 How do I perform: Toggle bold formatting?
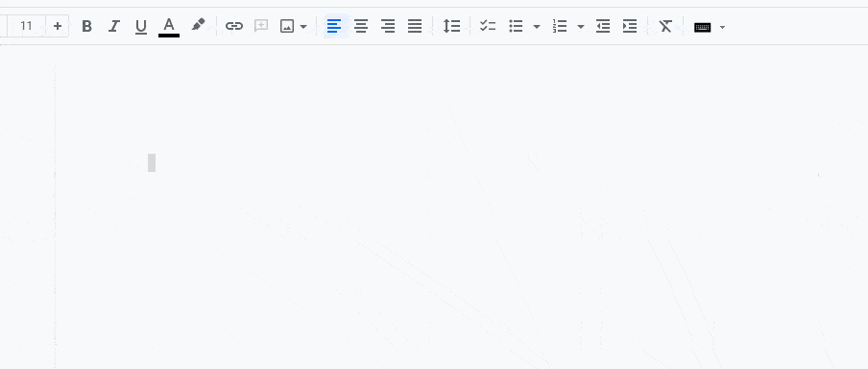point(86,26)
